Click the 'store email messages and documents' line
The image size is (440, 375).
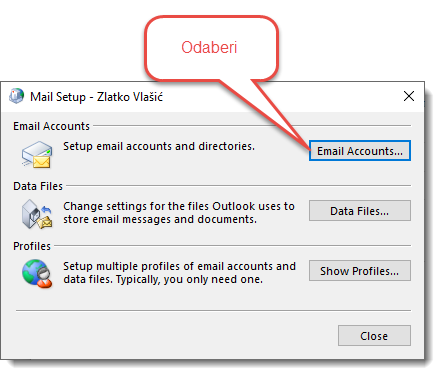[160, 219]
